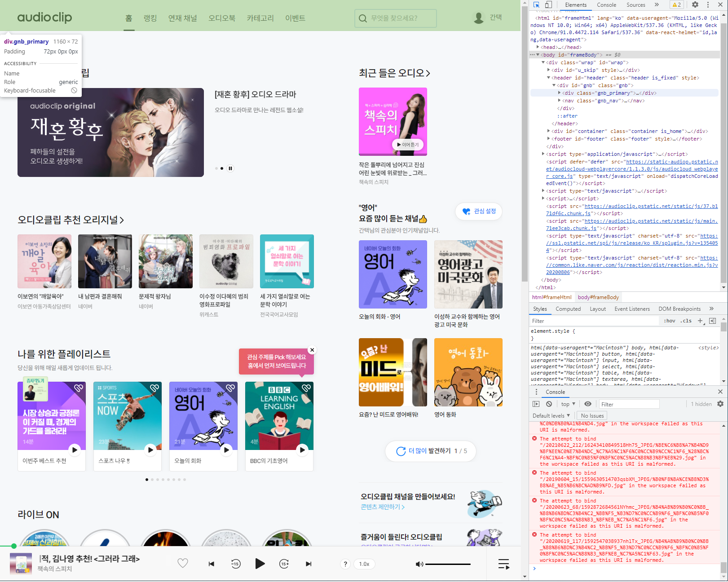Toggle the computed styles sidebar icon
This screenshot has width=728, height=582.
click(712, 321)
